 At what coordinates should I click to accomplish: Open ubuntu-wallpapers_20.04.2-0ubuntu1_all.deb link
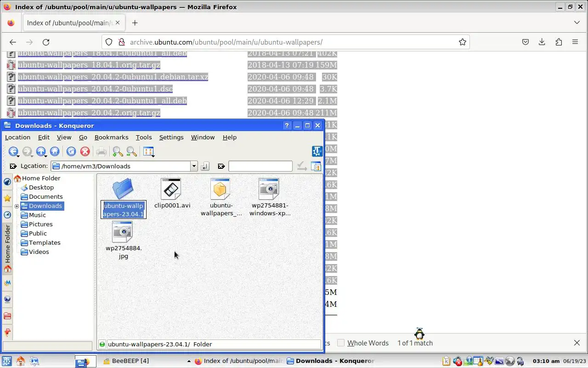click(102, 101)
